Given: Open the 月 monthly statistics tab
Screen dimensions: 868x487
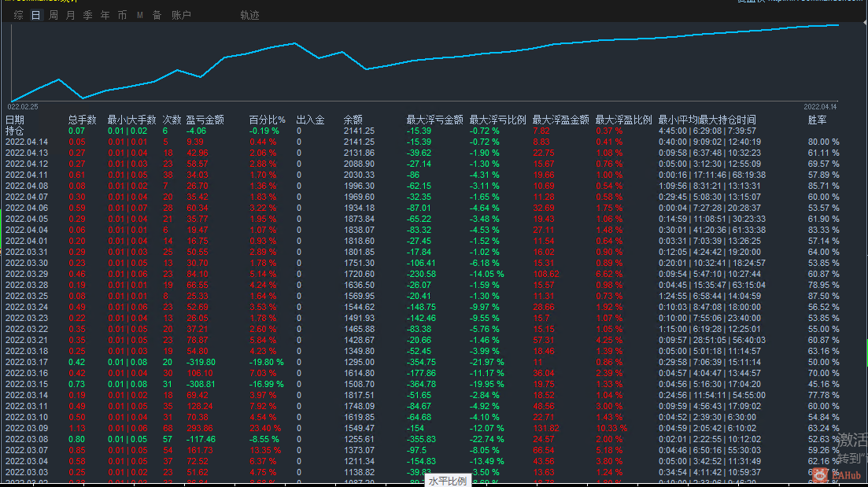Looking at the screenshot, I should 70,15.
